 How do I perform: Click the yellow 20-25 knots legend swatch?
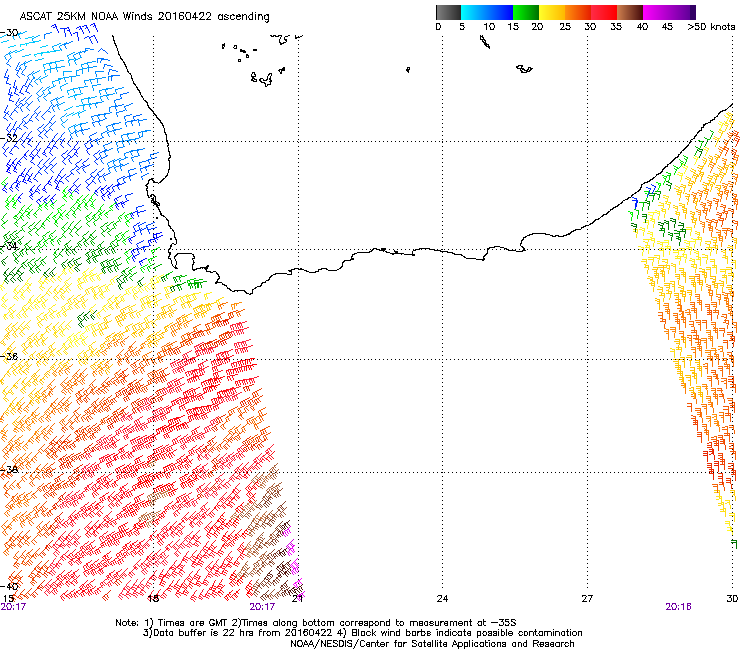(x=552, y=12)
